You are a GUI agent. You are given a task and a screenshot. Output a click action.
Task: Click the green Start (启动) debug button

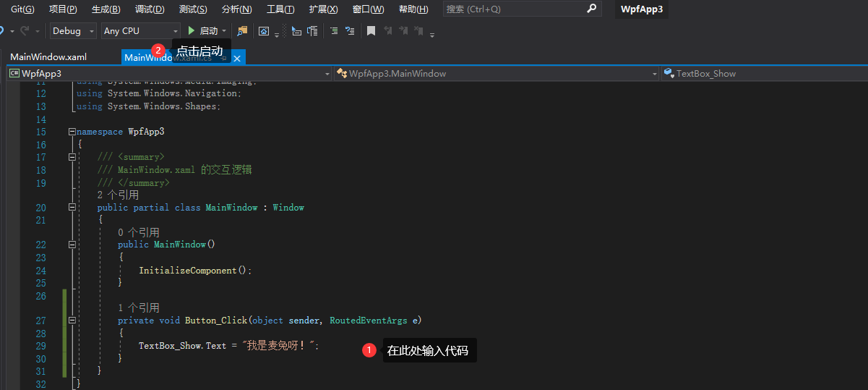[x=202, y=31]
